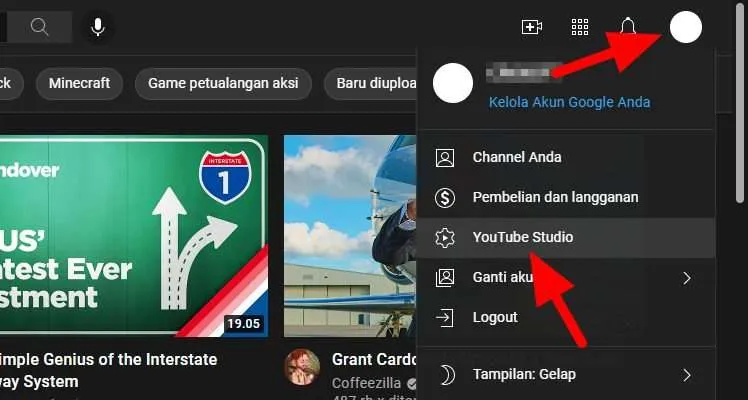The width and height of the screenshot is (748, 400).
Task: Click the magnifier search button
Action: pyautogui.click(x=40, y=27)
